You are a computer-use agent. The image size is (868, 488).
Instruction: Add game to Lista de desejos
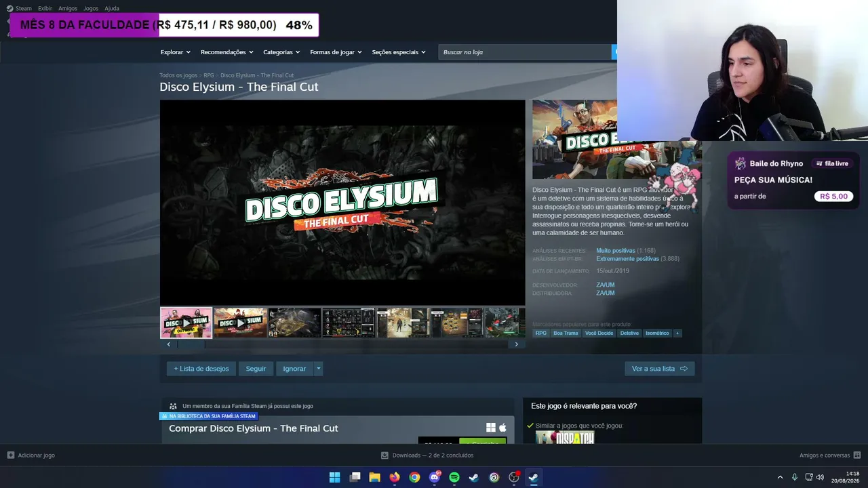point(201,369)
